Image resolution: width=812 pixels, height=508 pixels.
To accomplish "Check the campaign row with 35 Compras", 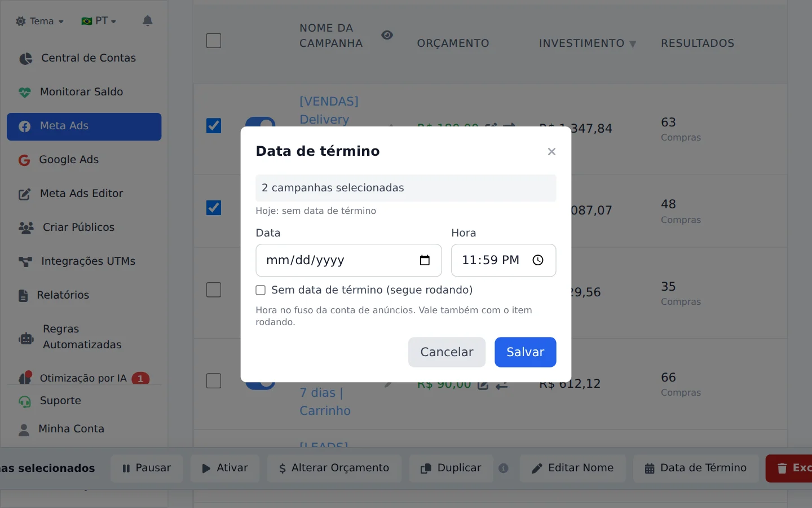I will click(x=214, y=290).
